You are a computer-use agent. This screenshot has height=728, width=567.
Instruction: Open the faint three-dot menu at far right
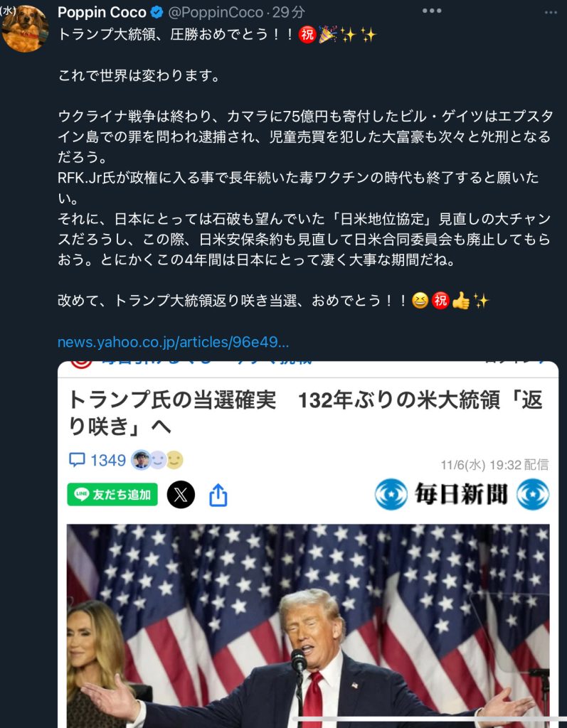pyautogui.click(x=551, y=13)
